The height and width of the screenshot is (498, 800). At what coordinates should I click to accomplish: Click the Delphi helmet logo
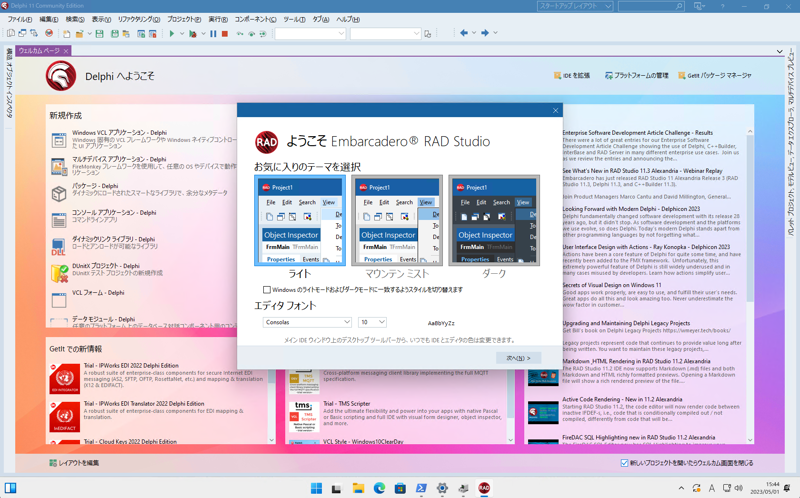[61, 76]
